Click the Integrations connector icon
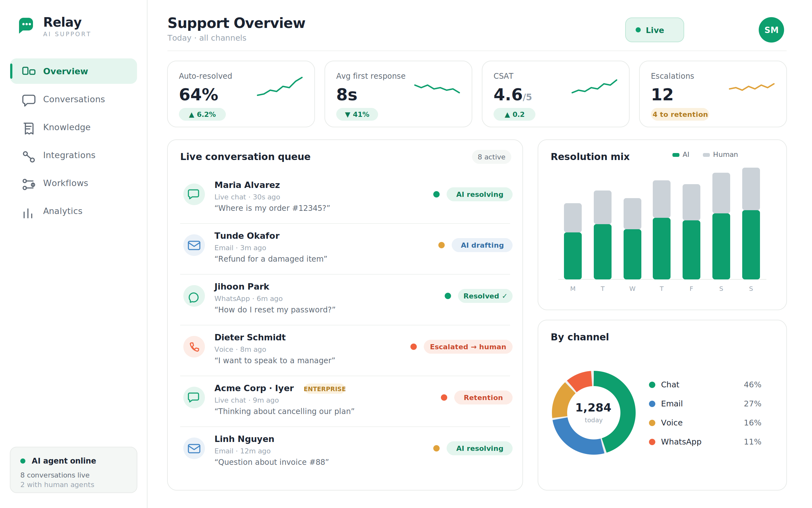This screenshot has height=508, width=812. 29,157
